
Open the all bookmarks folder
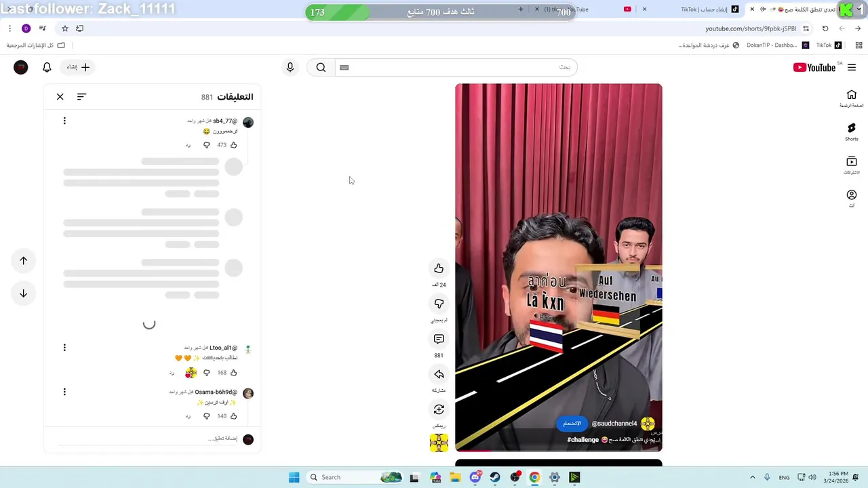coord(35,45)
